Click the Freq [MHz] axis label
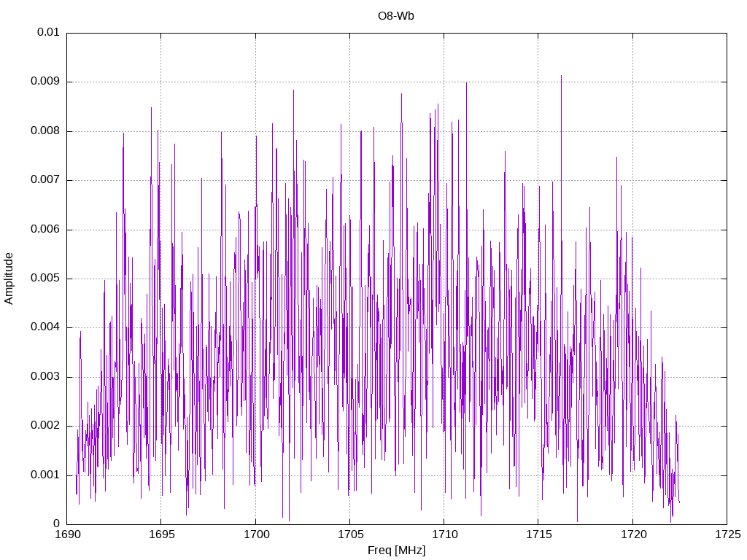This screenshot has width=747, height=560. point(396,551)
